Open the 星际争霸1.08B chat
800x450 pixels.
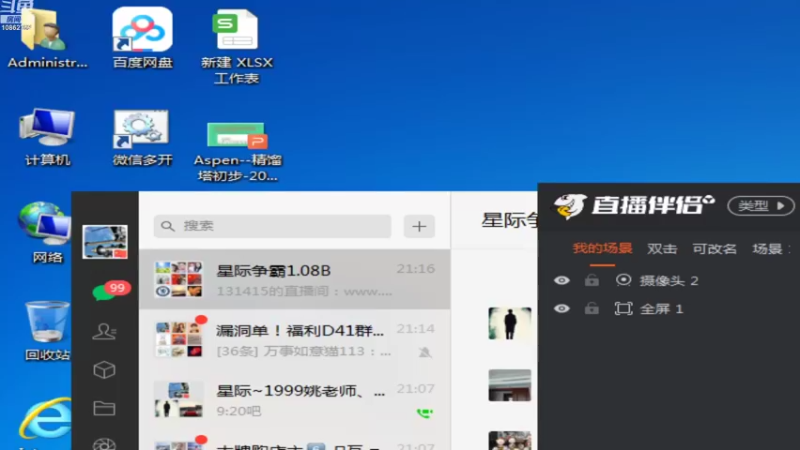[x=294, y=279]
